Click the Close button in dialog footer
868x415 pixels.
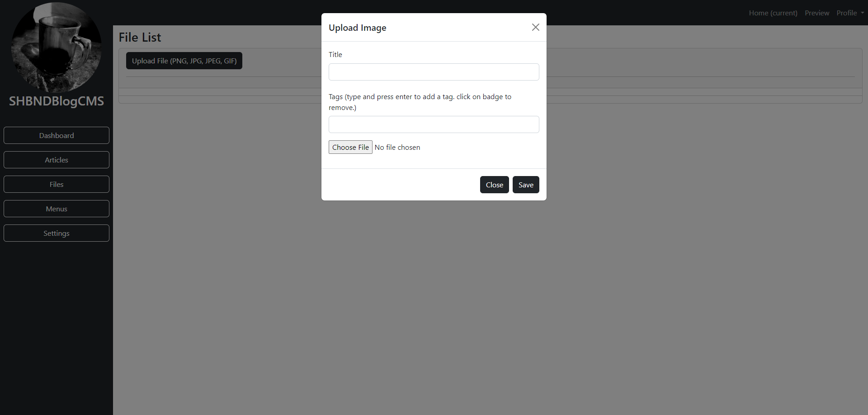point(495,185)
